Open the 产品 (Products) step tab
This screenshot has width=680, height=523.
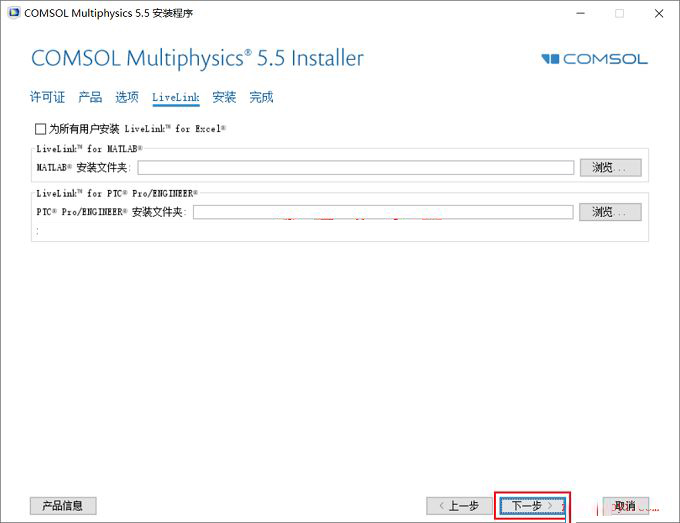pos(90,97)
